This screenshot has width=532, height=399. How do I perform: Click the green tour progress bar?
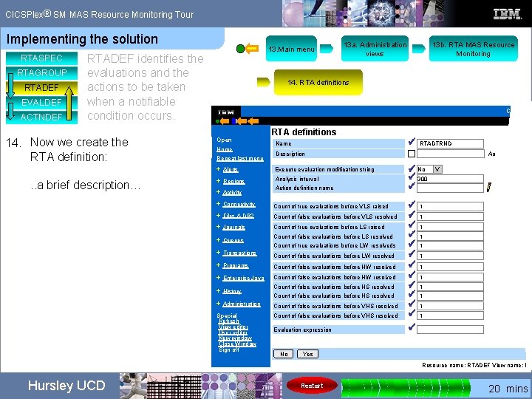406,388
